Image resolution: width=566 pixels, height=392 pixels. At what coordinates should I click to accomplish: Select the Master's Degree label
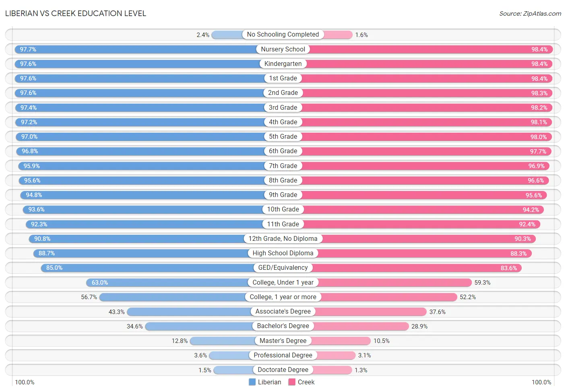(x=283, y=341)
